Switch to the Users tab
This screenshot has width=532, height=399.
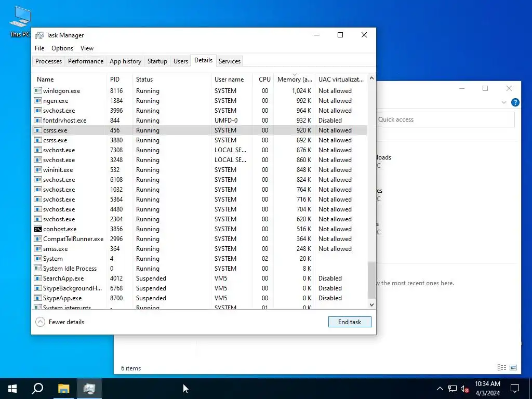[x=180, y=61]
